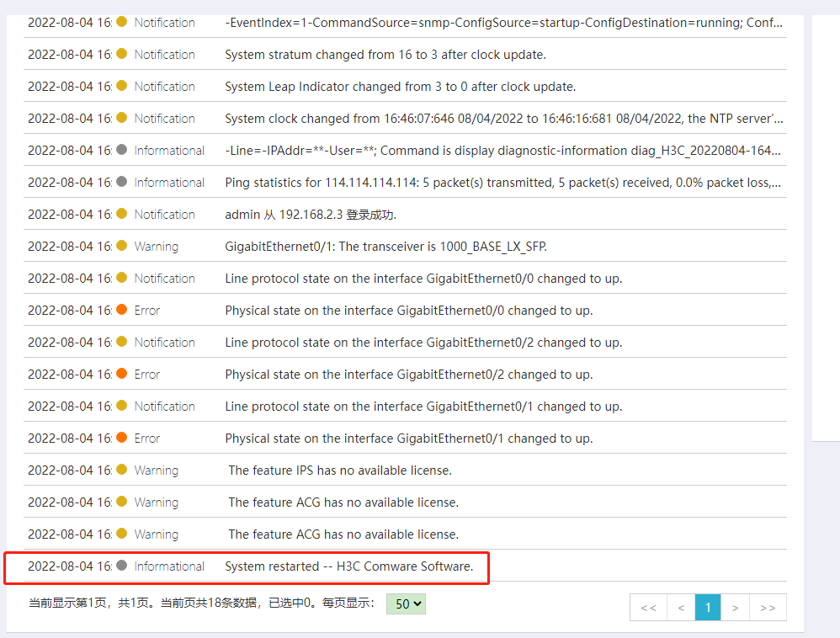Screen dimensions: 840x638
Task: Click the Informational label in the diagnostic-information row
Action: coord(169,151)
